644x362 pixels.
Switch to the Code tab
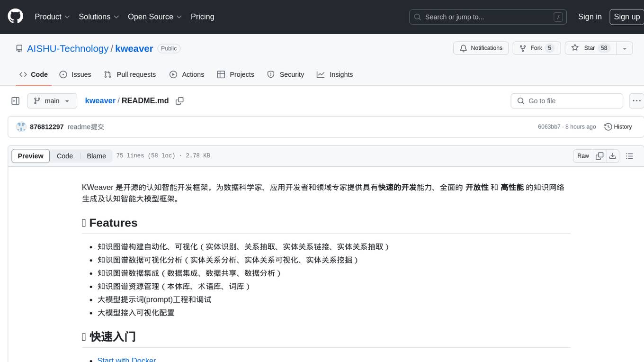(34, 74)
